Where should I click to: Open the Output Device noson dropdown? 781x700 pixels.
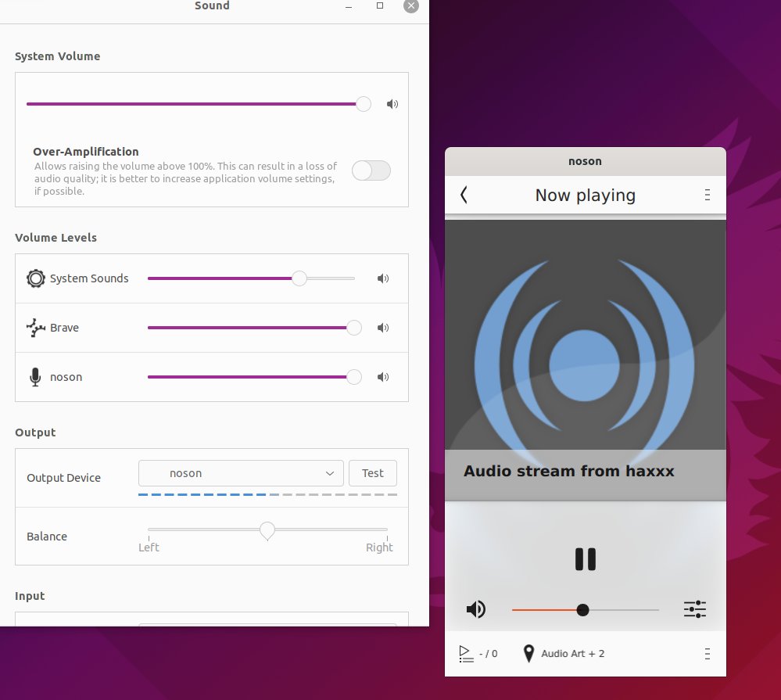(241, 473)
